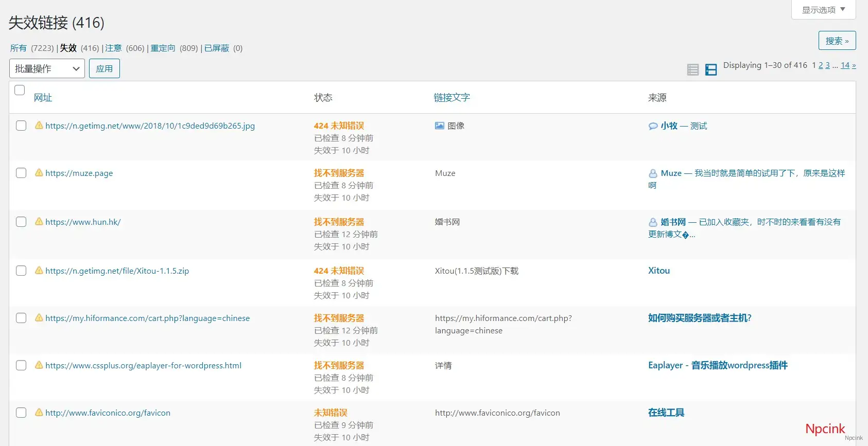Image resolution: width=868 pixels, height=446 pixels.
Task: Open the Xitou source post
Action: (659, 271)
